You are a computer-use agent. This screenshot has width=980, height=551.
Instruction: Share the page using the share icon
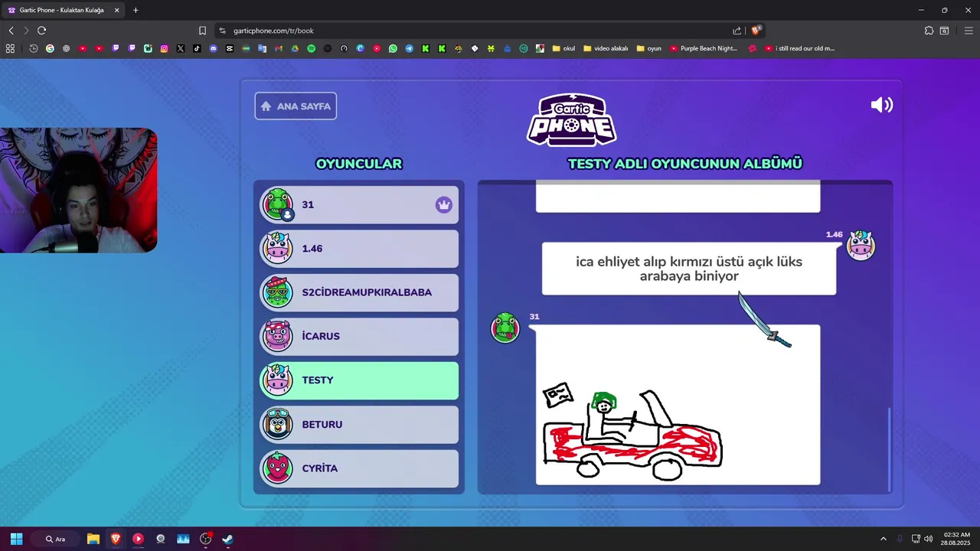click(737, 31)
